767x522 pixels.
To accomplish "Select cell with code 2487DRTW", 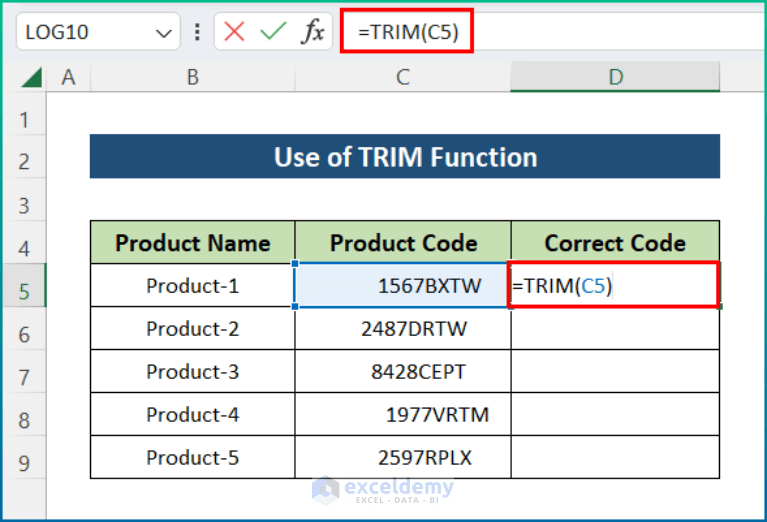I will [403, 328].
